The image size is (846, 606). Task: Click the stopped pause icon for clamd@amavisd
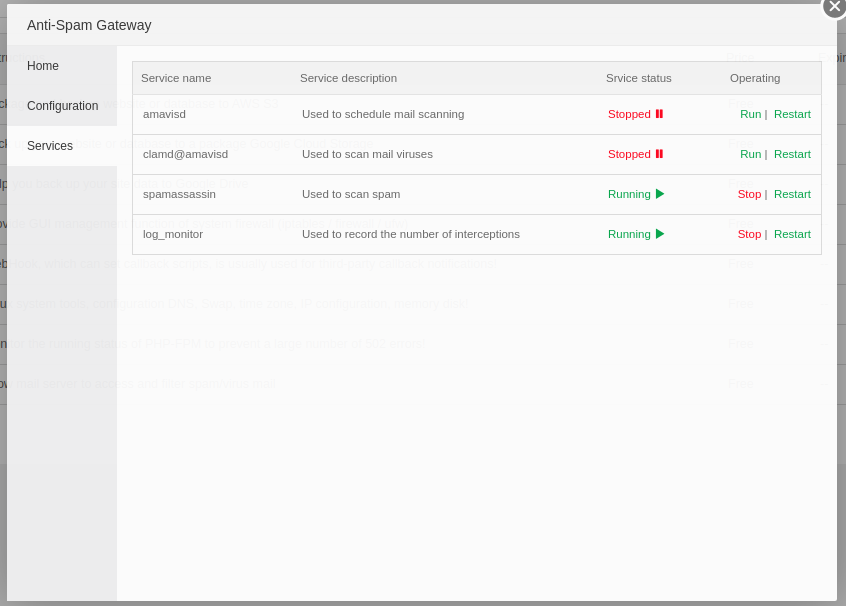(x=659, y=154)
